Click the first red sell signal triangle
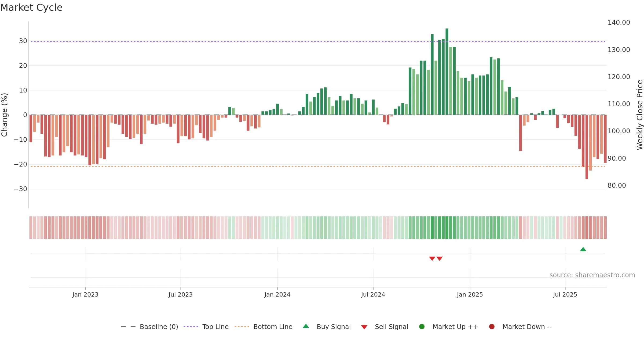Viewport: 644px width, 362px height. [432, 258]
